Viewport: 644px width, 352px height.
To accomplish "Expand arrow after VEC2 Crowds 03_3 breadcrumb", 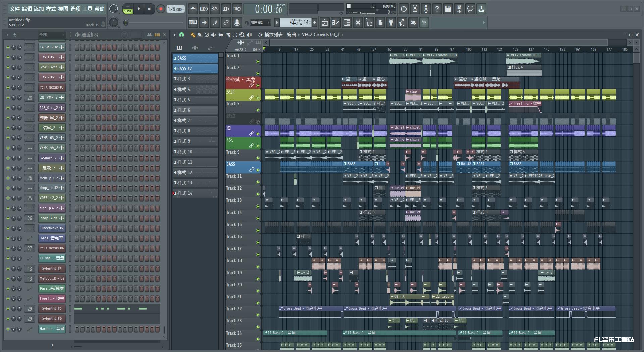I will tap(342, 35).
